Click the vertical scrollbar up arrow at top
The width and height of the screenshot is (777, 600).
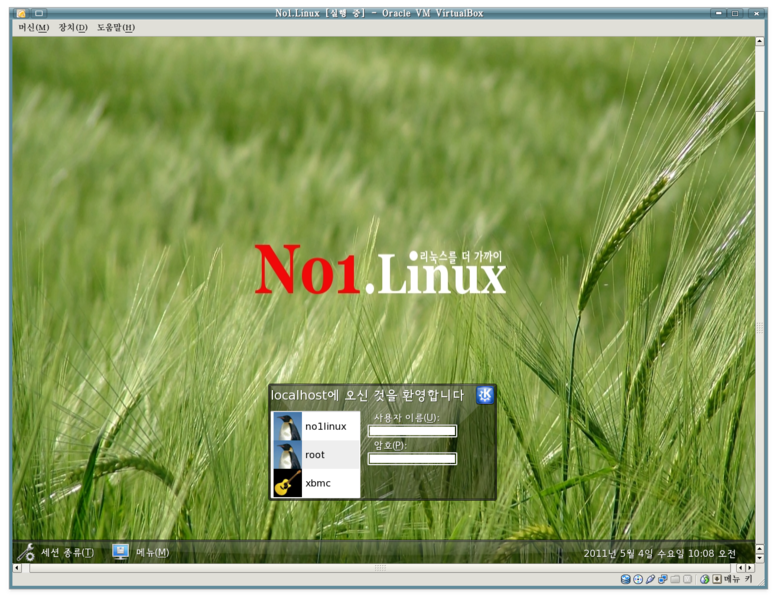(x=760, y=42)
